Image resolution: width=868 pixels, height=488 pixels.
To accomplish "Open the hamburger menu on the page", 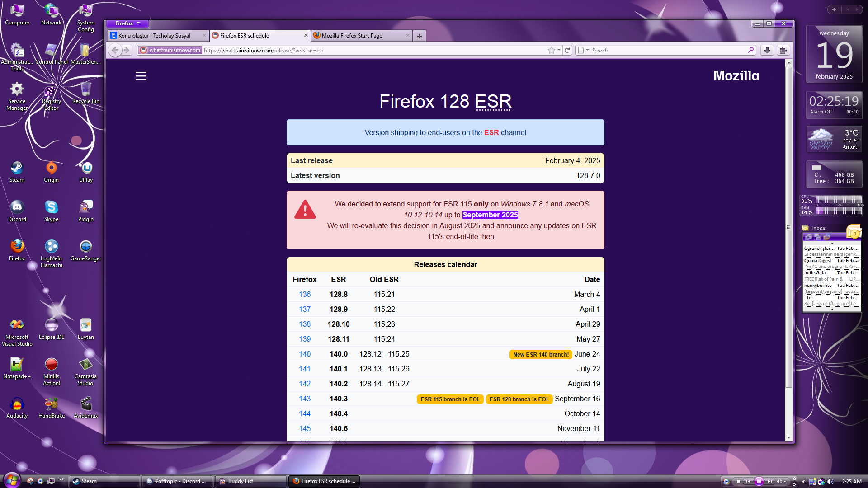I will [x=141, y=76].
